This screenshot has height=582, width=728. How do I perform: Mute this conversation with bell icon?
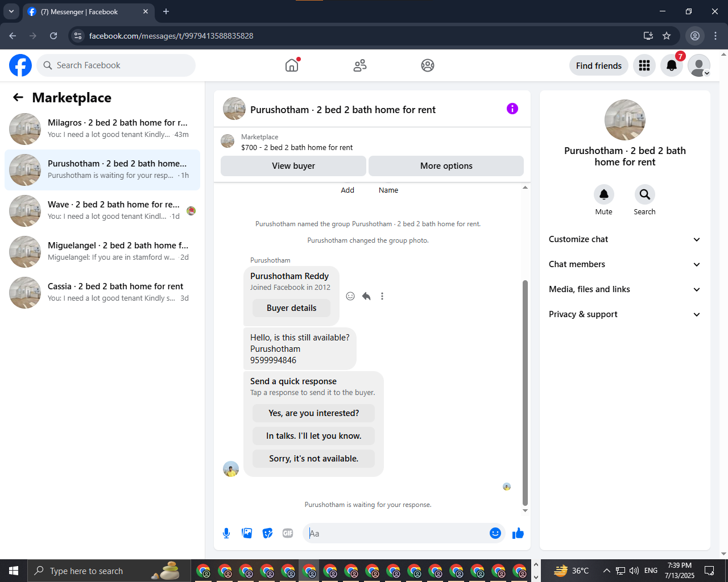click(604, 194)
